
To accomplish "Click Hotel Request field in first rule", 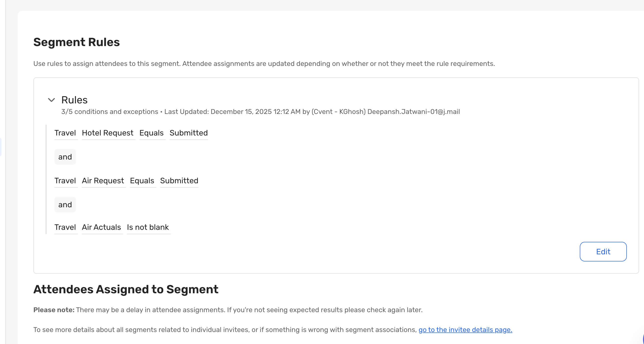I will 108,133.
